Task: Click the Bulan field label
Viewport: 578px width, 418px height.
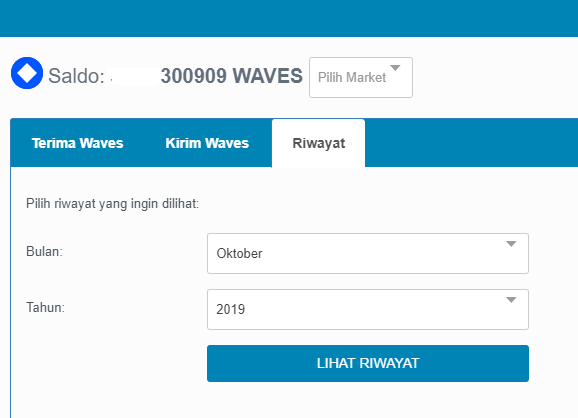Action: [44, 251]
